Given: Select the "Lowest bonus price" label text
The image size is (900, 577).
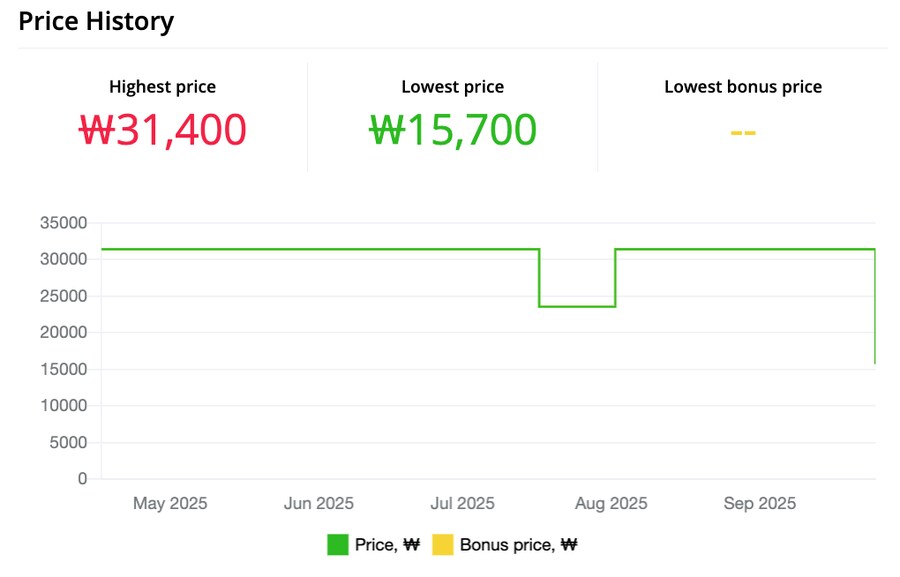Looking at the screenshot, I should click(x=743, y=87).
